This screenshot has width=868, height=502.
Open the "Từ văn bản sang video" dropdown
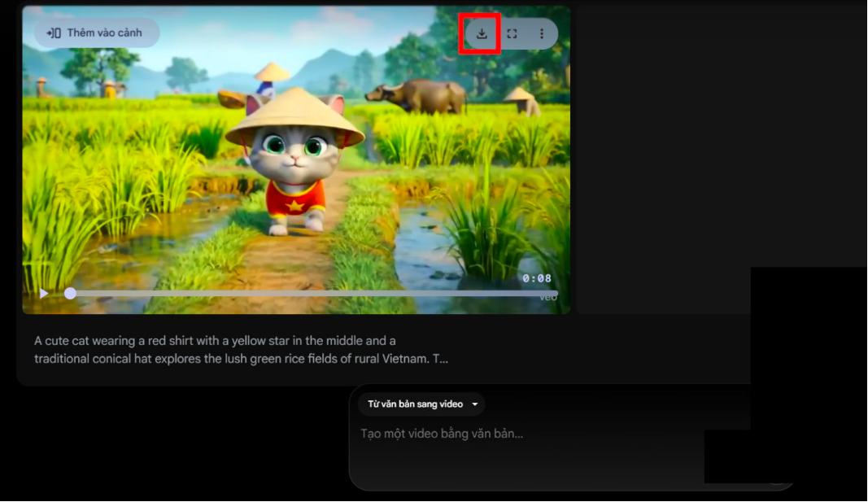(x=421, y=404)
